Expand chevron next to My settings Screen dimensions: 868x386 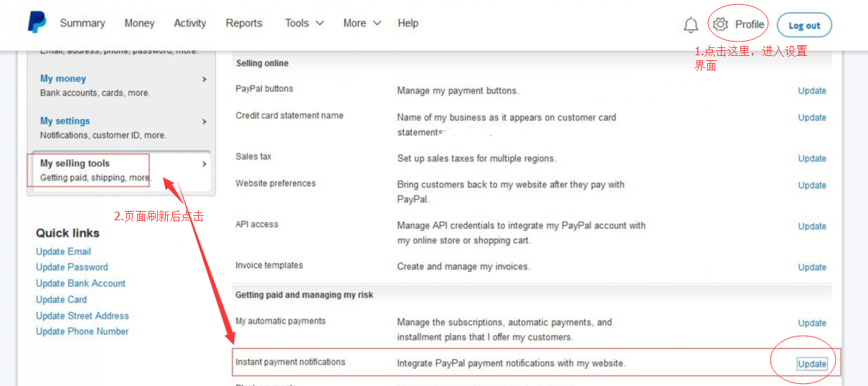(x=204, y=121)
